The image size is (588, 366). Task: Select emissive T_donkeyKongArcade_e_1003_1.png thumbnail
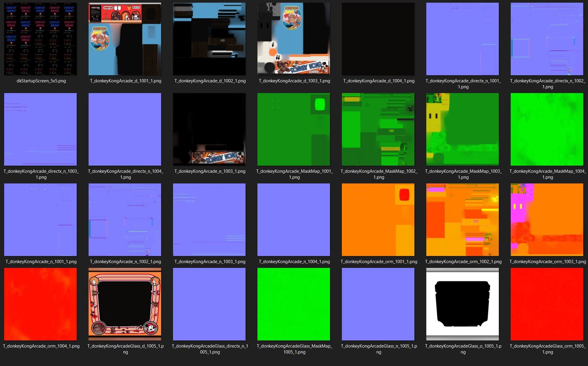pyautogui.click(x=209, y=129)
